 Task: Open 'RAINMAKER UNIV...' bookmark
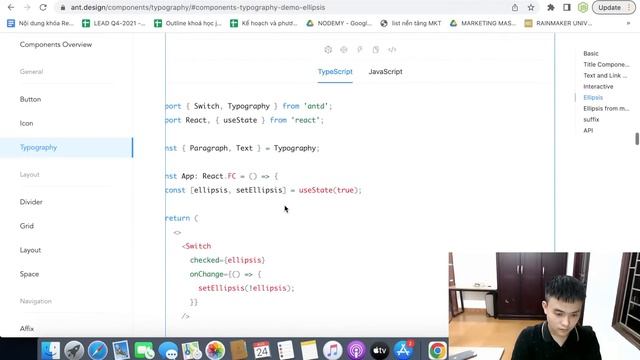tap(558, 23)
